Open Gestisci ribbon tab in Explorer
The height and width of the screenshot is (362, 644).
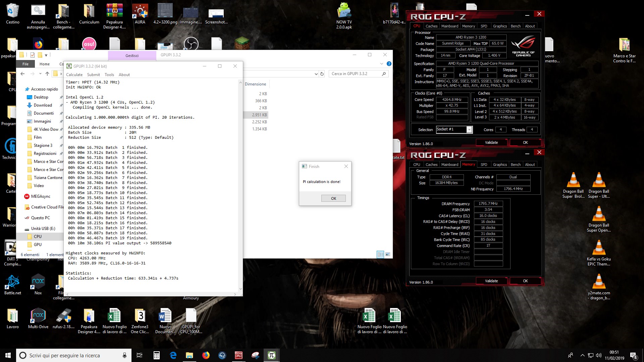tap(132, 55)
